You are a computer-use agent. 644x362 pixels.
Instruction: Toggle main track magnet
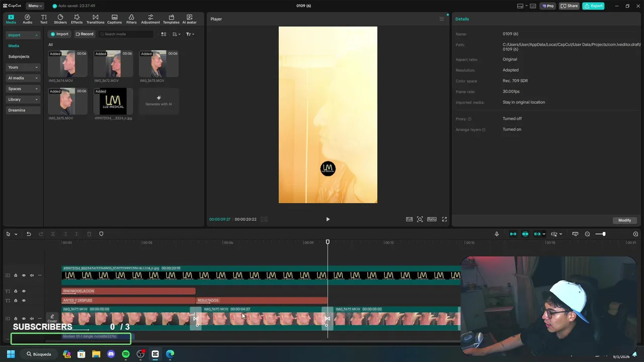tap(513, 234)
